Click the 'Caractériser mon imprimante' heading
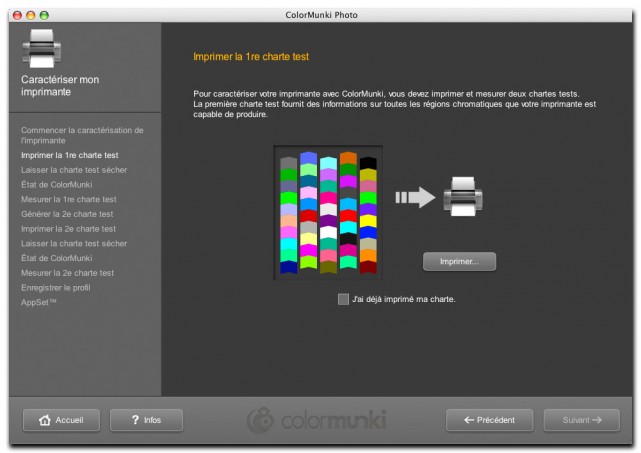Image resolution: width=641 pixels, height=453 pixels. [x=60, y=85]
